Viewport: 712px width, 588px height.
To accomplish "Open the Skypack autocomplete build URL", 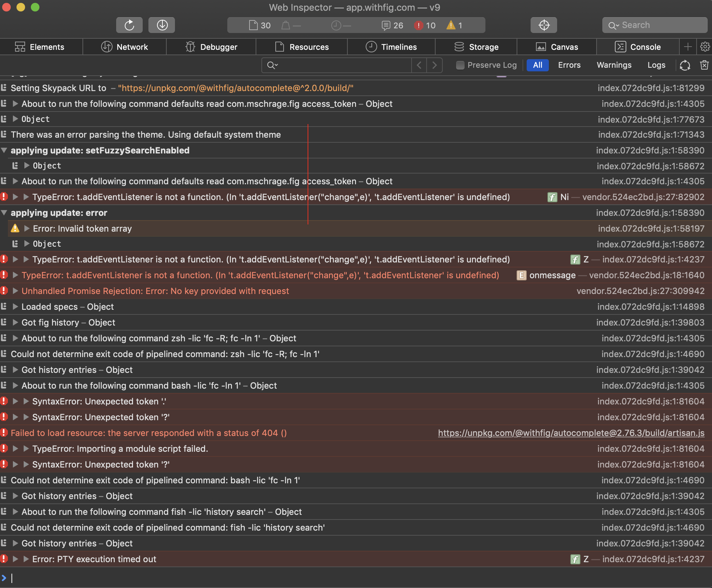I will coord(237,88).
